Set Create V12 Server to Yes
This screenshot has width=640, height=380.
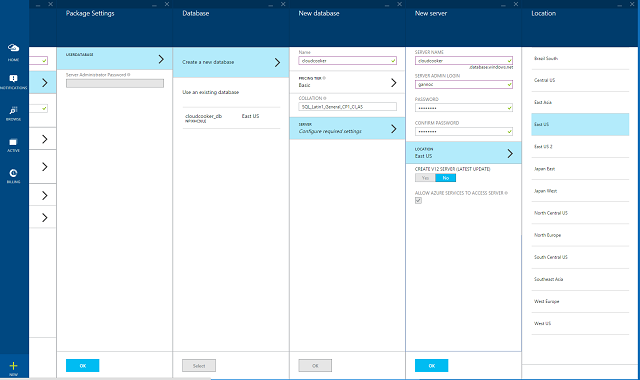click(x=425, y=178)
